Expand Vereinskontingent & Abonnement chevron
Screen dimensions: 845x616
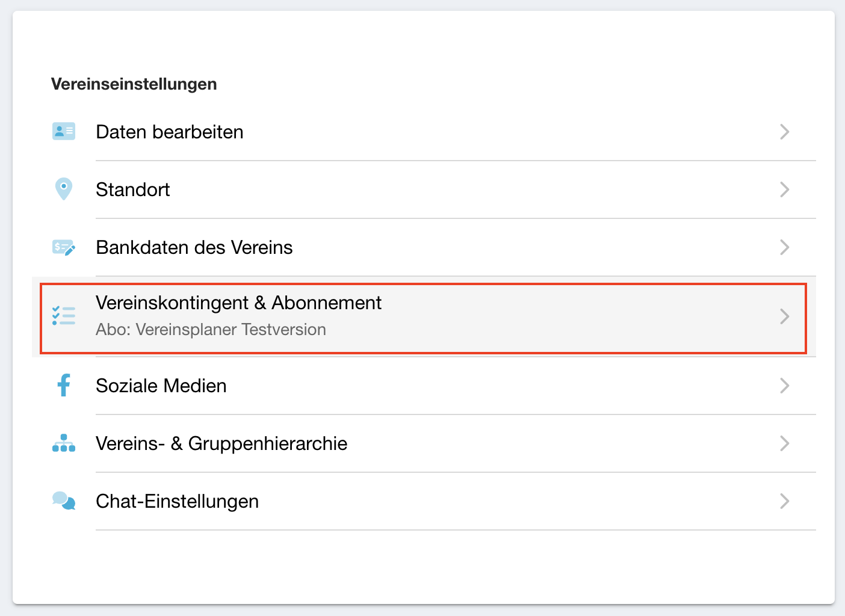(x=784, y=316)
